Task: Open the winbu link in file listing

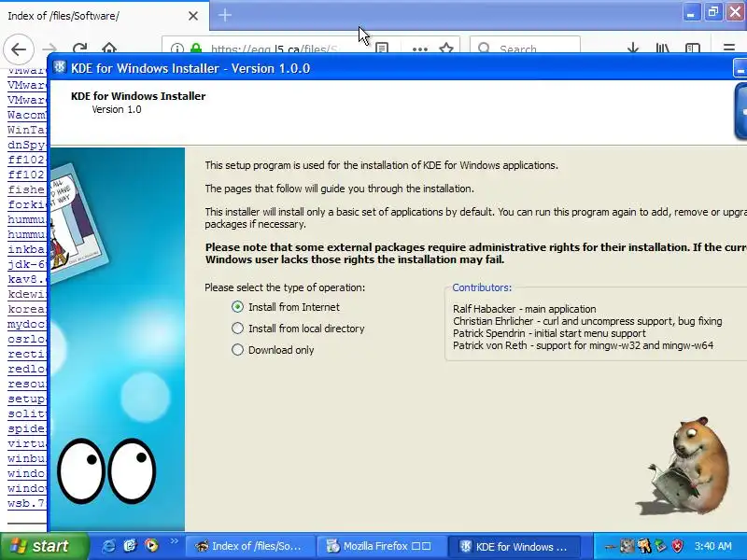Action: click(27, 458)
